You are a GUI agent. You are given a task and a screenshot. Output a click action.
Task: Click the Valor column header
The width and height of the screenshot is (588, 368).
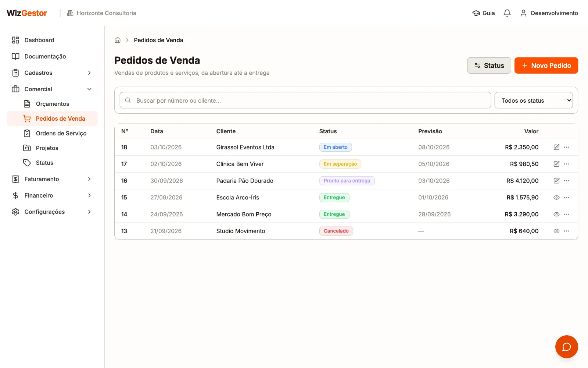coord(531,131)
